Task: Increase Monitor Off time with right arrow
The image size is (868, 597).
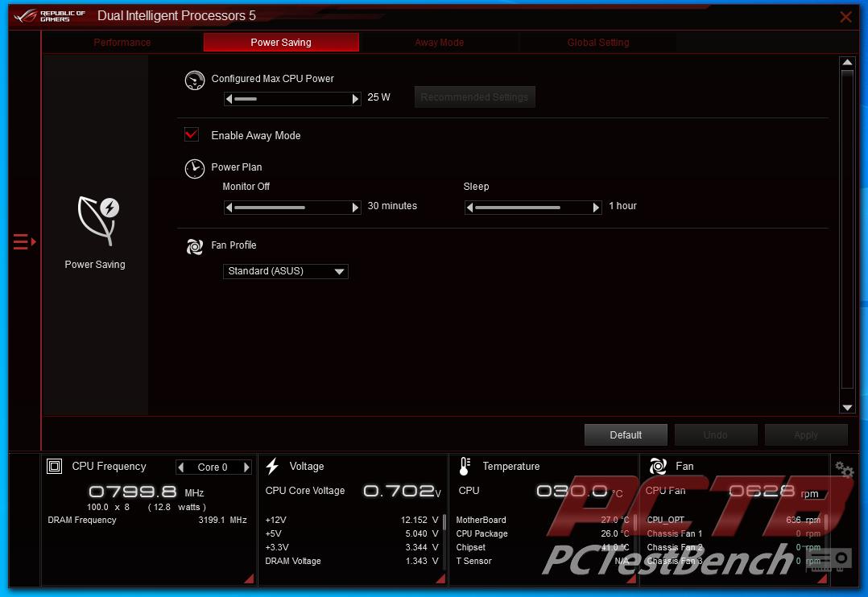Action: (355, 208)
